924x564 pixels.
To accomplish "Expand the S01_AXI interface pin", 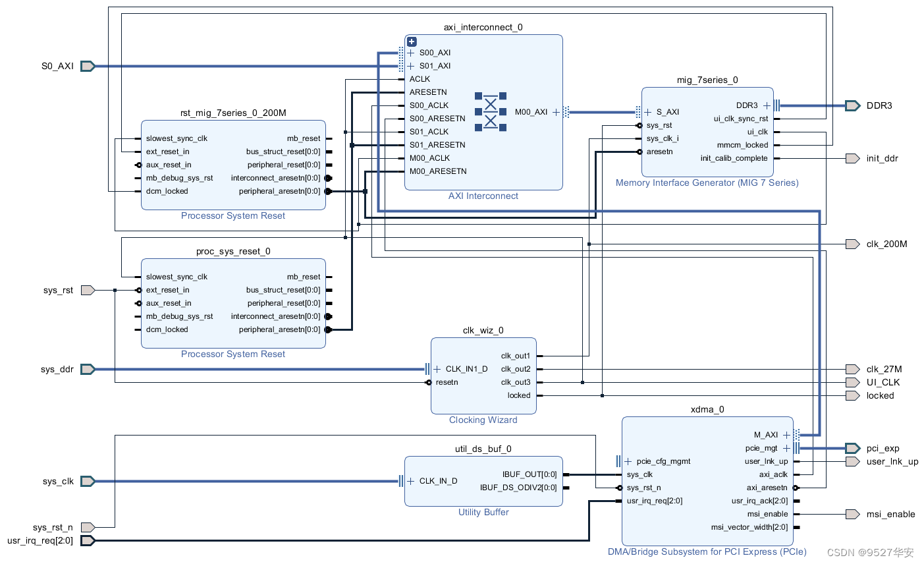I will 411,66.
